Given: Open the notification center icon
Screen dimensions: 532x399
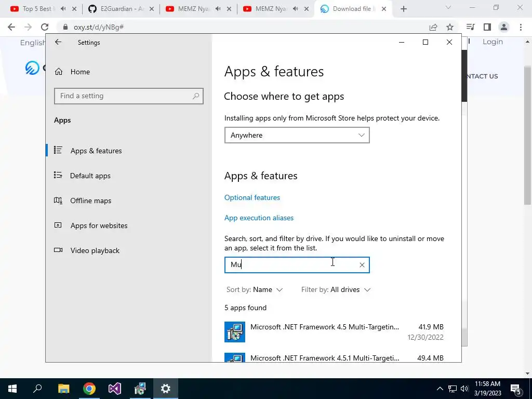Looking at the screenshot, I should tap(516, 389).
